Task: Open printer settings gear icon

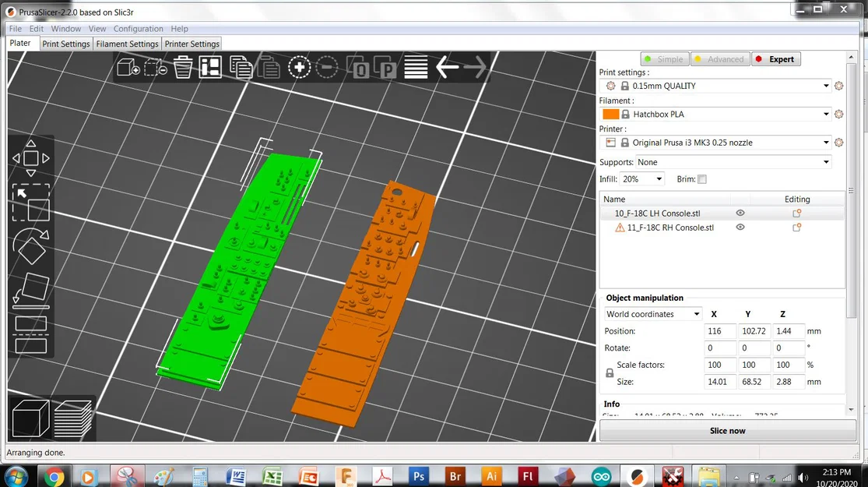Action: tap(839, 143)
